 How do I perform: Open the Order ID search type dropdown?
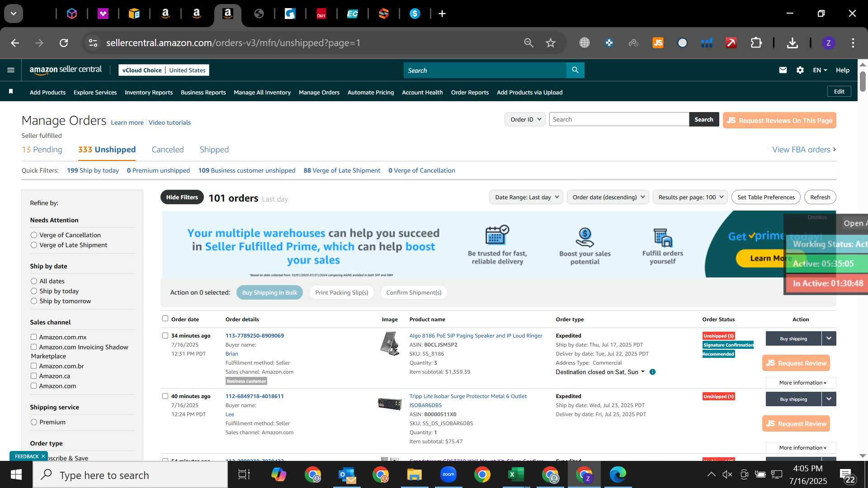(x=525, y=119)
